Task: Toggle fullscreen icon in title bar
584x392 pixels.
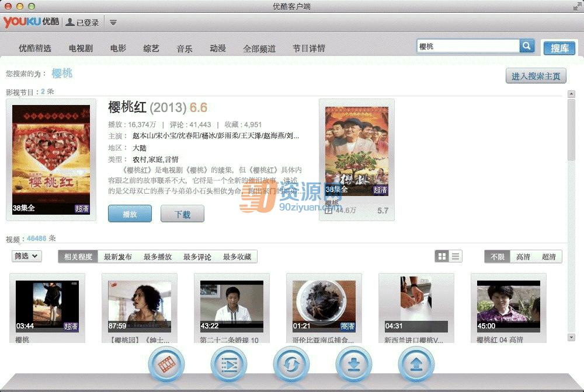Action: tap(577, 6)
